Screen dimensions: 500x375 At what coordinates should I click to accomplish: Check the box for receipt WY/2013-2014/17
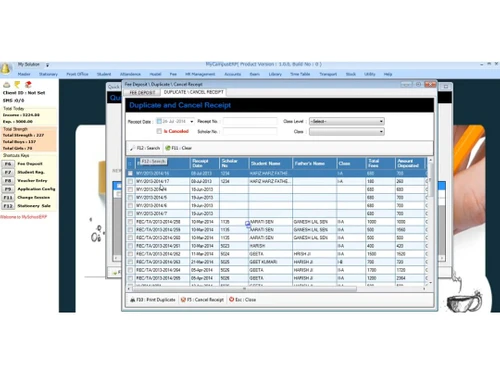pos(130,181)
